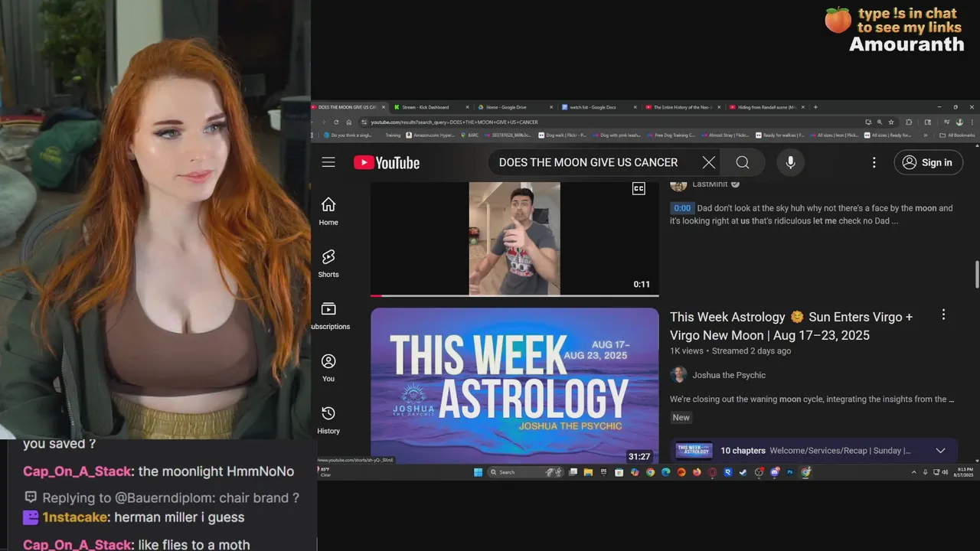This screenshot has width=980, height=551.
Task: Search from the Windows taskbar box
Action: 526,472
